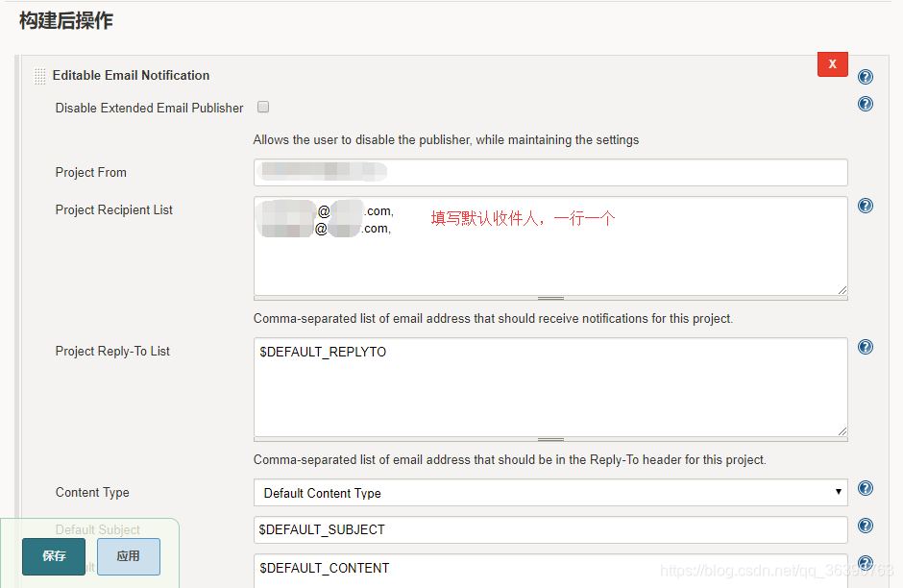Click the dropdown arrow of Default Content Type
Screen dimensions: 903x588
click(838, 492)
